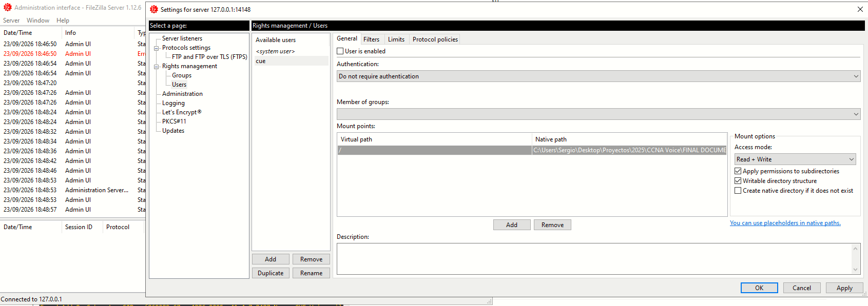Switch to the Limits tab
Image resolution: width=868 pixels, height=306 pixels.
coord(396,39)
